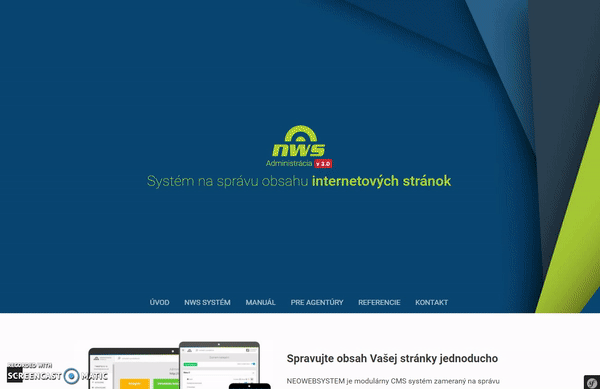Click the red v 3.0 version badge
The height and width of the screenshot is (389, 600).
(x=323, y=164)
